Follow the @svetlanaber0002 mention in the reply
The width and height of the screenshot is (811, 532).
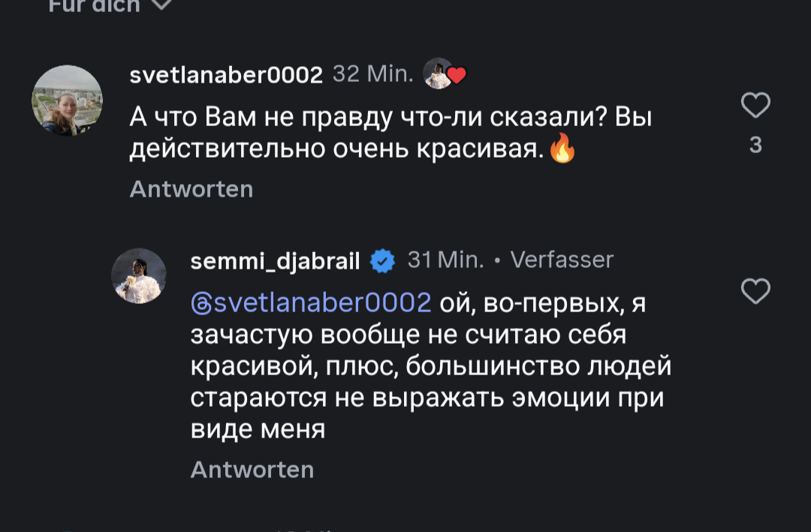tap(311, 302)
